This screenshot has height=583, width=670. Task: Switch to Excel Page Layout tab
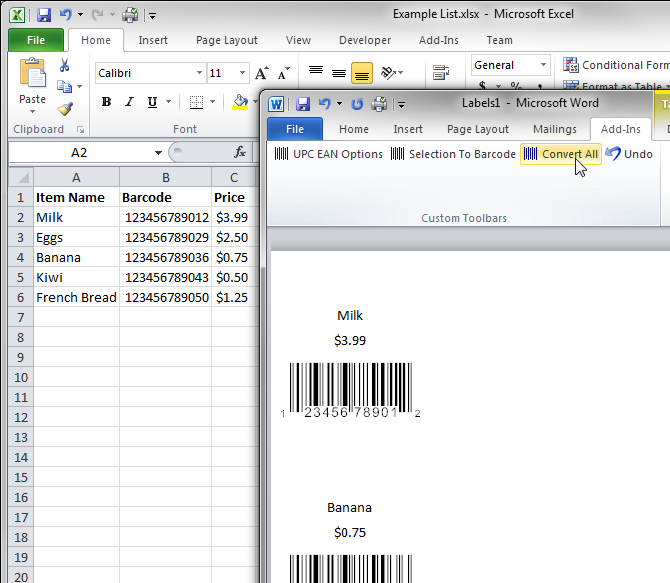click(226, 40)
